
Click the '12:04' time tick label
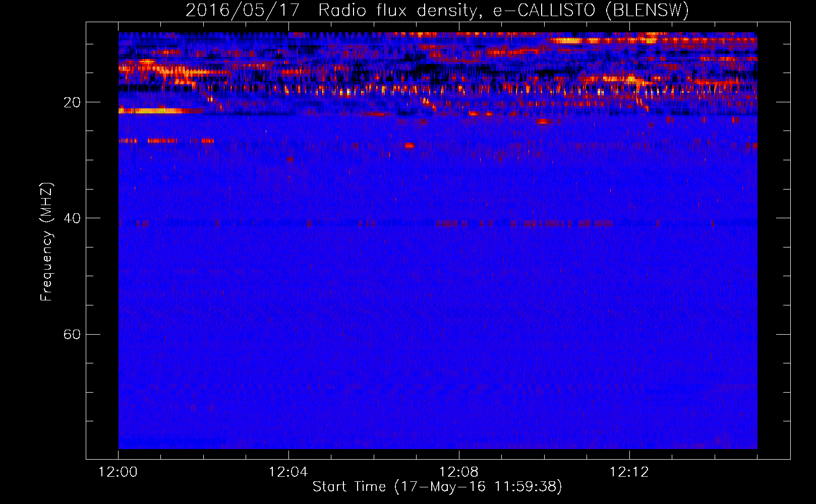pyautogui.click(x=288, y=472)
